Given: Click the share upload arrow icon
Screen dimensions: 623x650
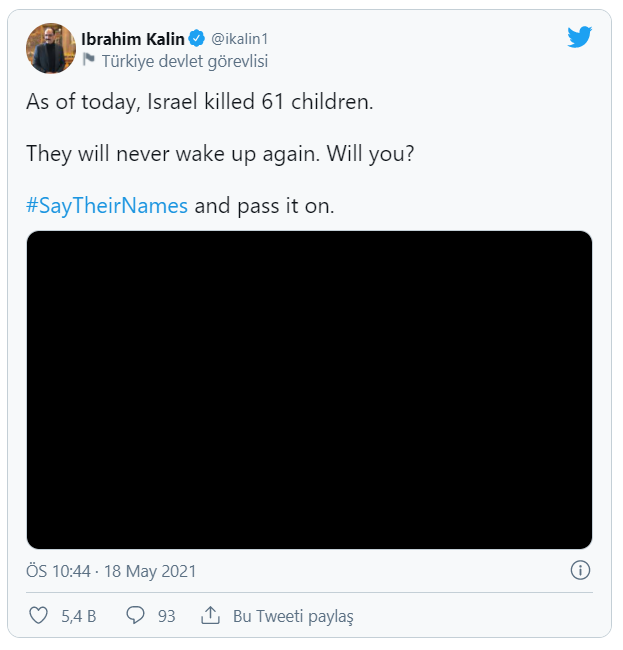Looking at the screenshot, I should tap(210, 616).
